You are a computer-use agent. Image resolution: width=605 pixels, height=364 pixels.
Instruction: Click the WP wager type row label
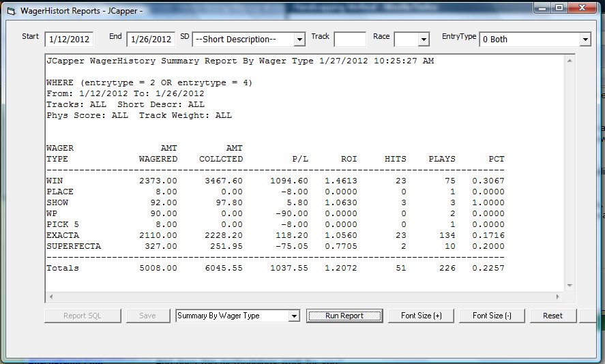tap(52, 213)
